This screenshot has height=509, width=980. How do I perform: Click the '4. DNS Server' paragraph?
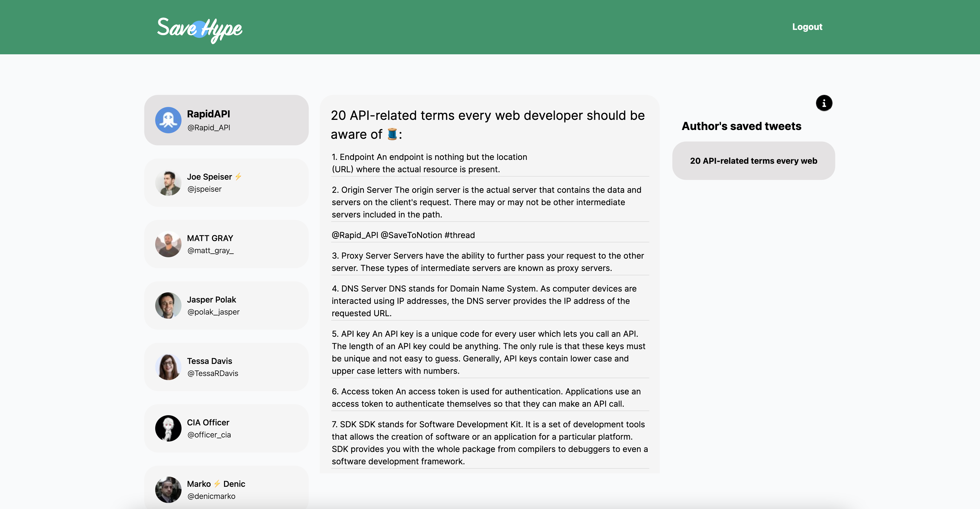click(x=484, y=301)
